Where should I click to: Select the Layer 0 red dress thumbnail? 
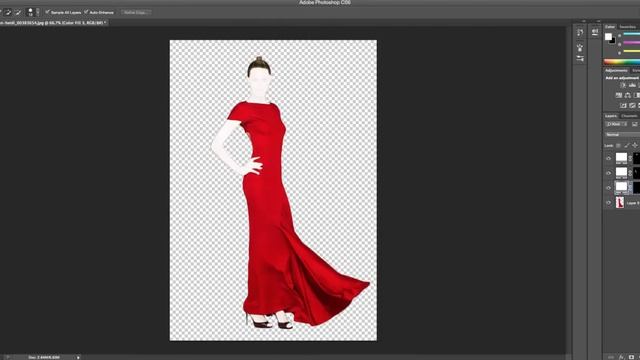620,202
